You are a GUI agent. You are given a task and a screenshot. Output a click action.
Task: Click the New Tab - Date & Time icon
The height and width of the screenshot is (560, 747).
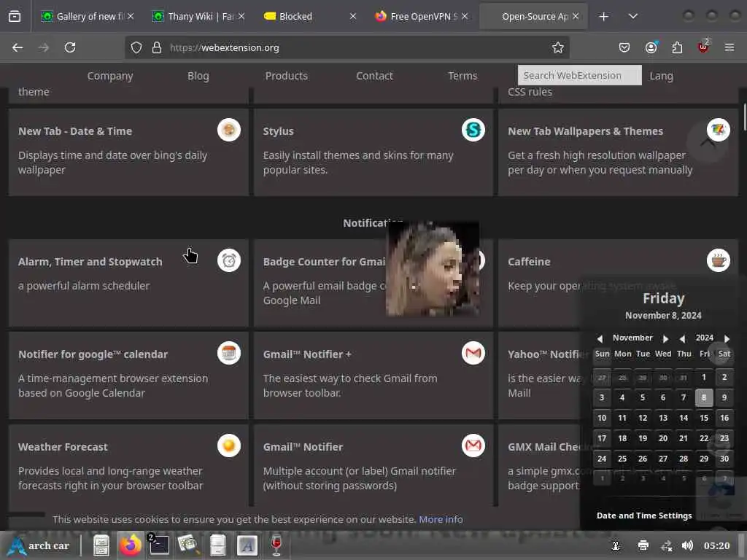tap(229, 130)
